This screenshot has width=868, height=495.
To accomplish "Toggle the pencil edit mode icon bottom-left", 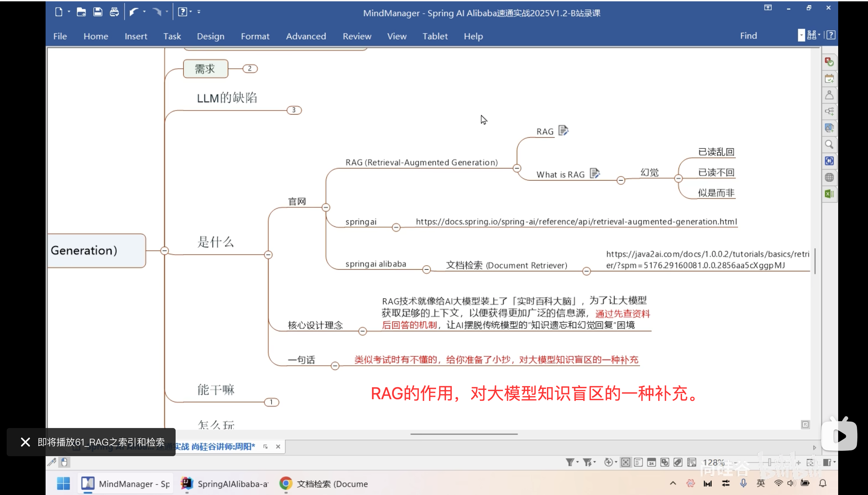I will pos(52,463).
